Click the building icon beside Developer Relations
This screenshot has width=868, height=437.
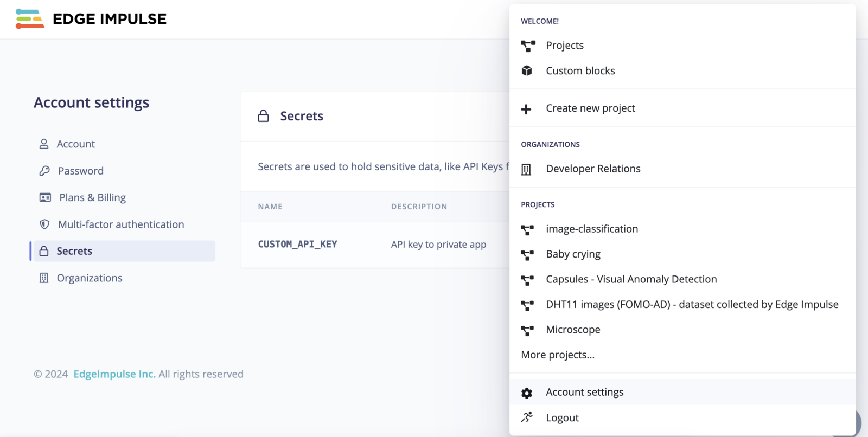coord(526,169)
